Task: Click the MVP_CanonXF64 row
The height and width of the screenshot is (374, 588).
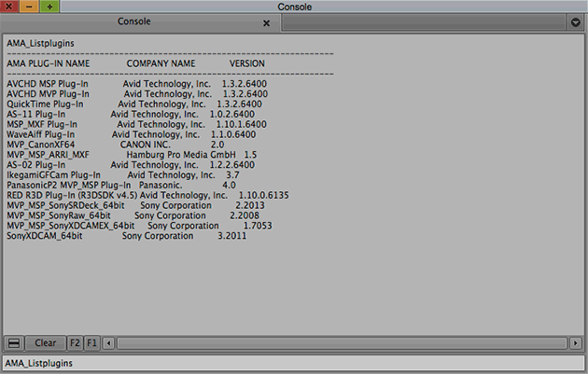Action: click(x=115, y=145)
